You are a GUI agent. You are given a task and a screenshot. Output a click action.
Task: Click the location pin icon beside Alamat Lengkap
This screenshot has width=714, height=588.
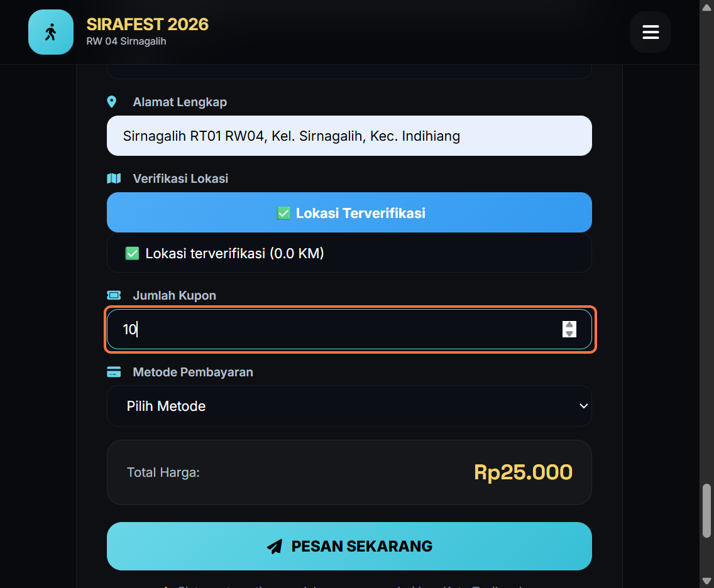[112, 102]
